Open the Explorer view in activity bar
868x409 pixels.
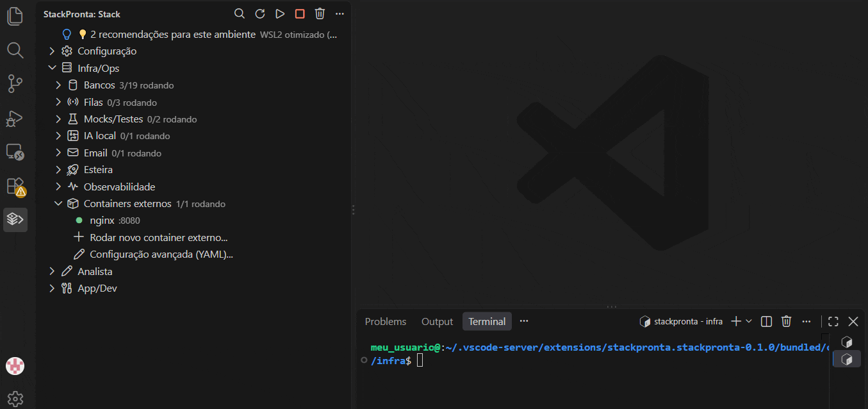[x=15, y=16]
